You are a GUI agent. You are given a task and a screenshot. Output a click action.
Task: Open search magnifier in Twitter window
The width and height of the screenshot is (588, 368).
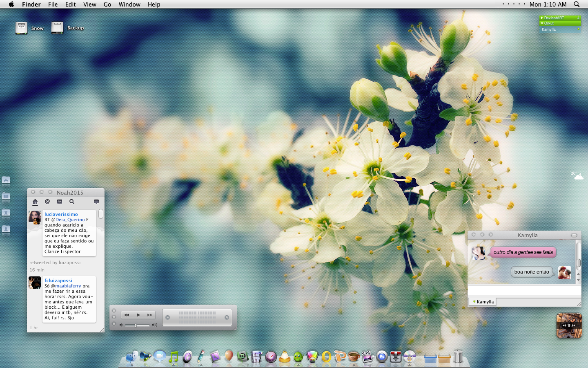coord(72,202)
